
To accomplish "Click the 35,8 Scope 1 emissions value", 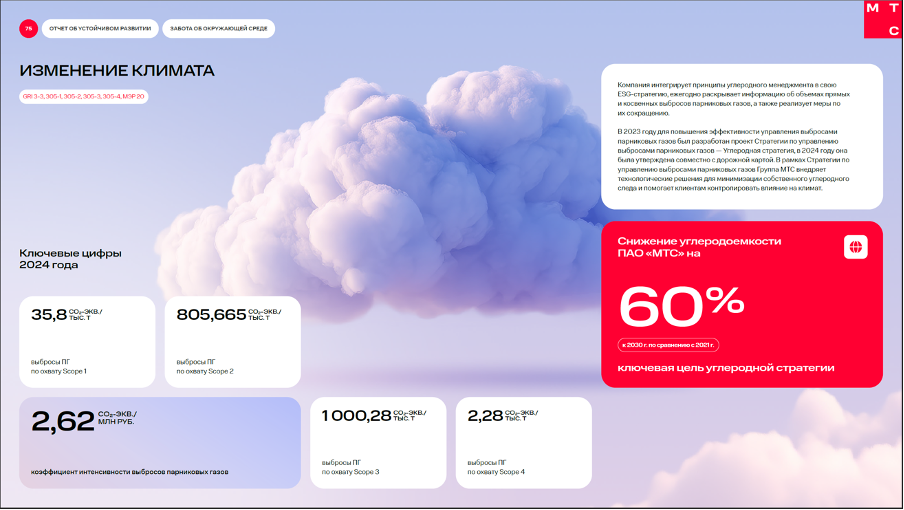I will pos(49,315).
